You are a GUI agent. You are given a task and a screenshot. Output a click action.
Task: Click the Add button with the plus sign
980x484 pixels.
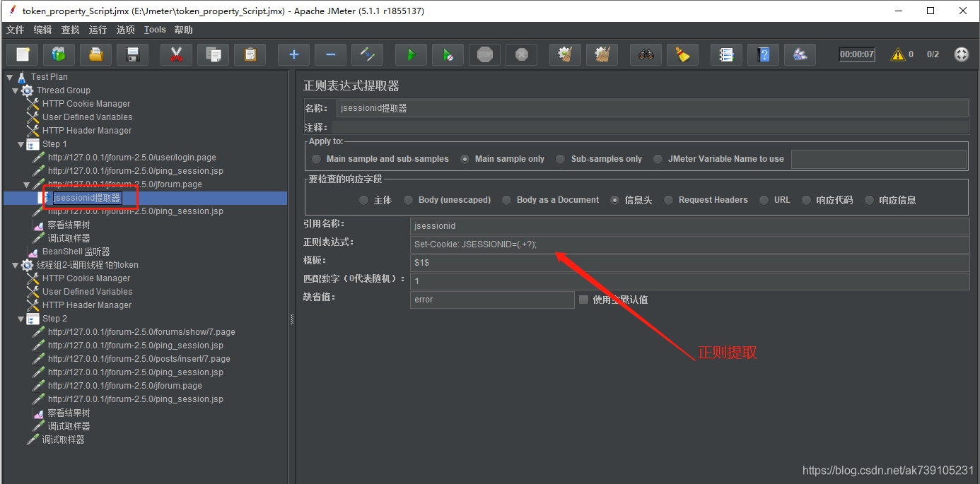(293, 54)
